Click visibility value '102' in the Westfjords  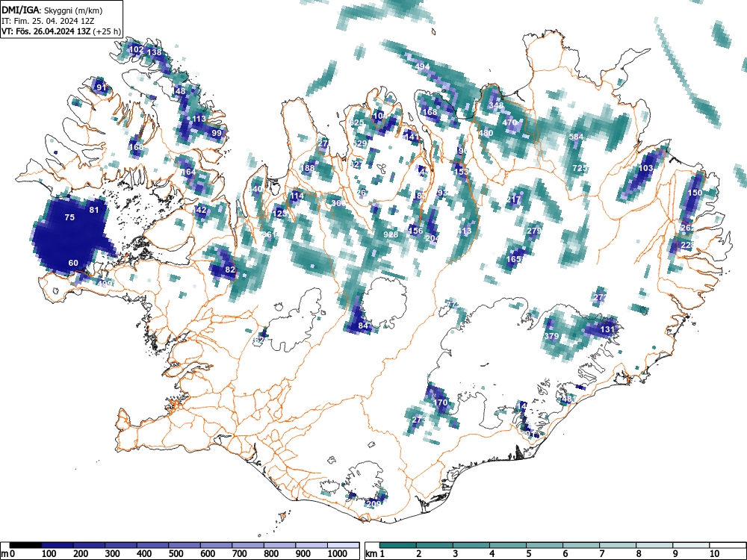(136, 49)
